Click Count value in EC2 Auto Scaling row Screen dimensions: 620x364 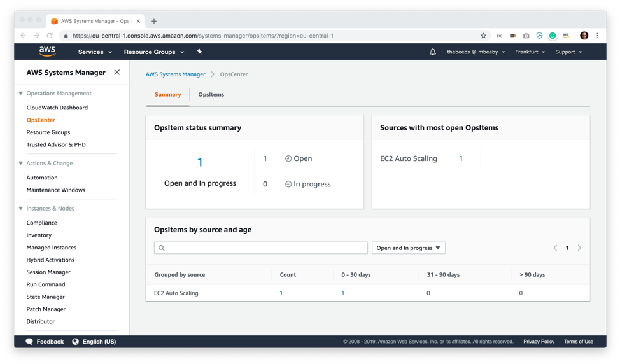pos(281,293)
